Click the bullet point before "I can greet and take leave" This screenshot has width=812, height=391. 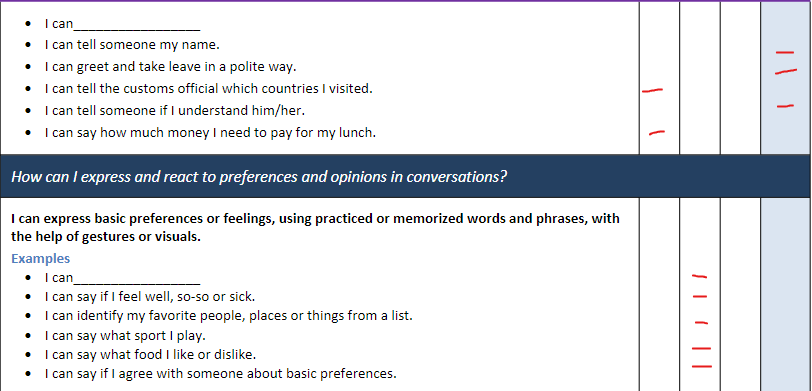28,67
